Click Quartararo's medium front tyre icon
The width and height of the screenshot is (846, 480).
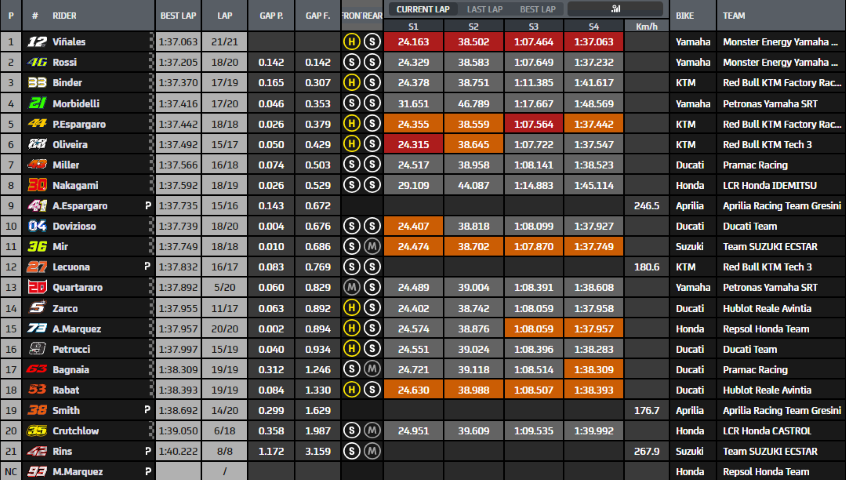point(351,288)
